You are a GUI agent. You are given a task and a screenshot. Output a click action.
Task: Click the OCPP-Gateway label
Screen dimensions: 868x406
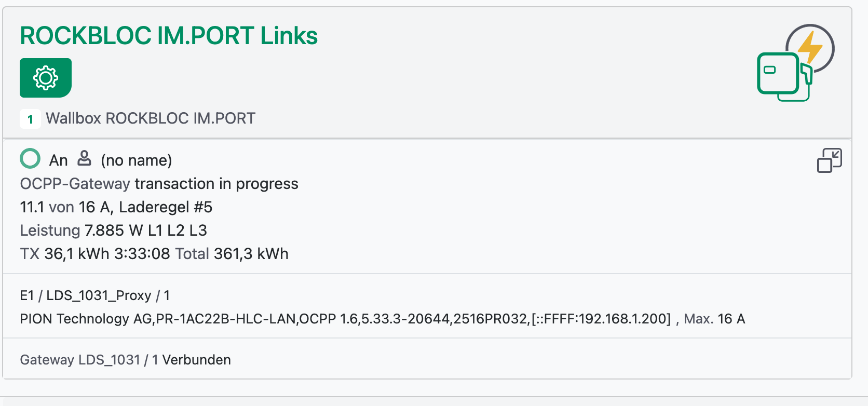point(75,184)
